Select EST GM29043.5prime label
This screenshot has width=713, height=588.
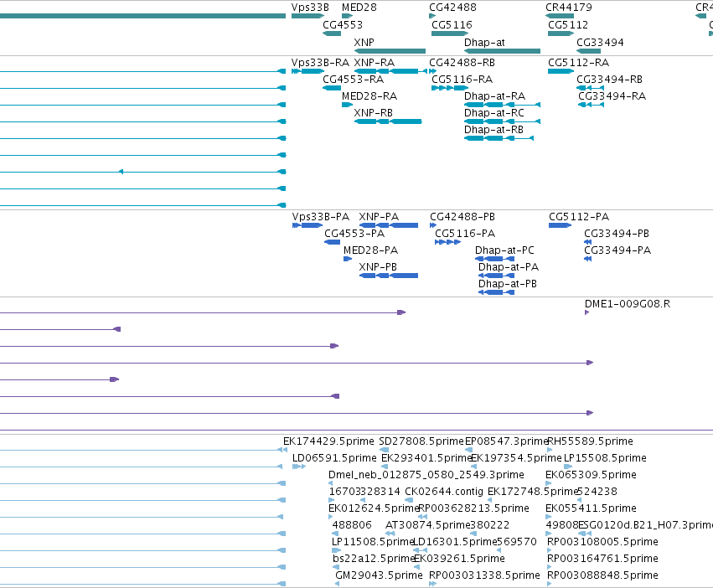(x=380, y=575)
